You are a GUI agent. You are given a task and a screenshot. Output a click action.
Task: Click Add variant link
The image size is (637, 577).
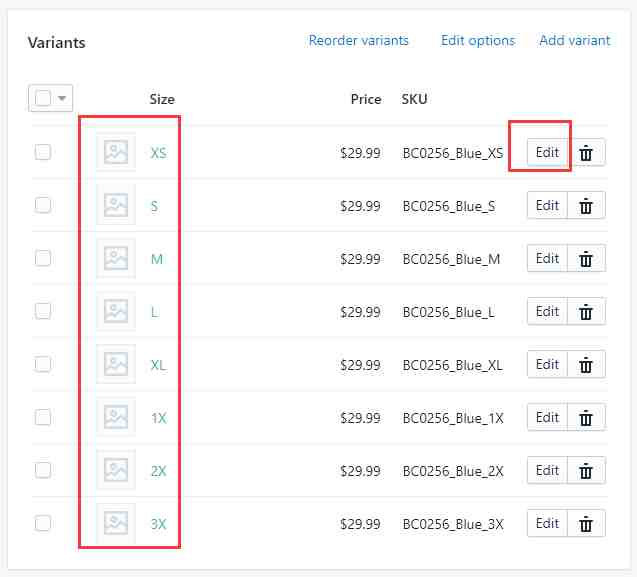[x=575, y=41]
